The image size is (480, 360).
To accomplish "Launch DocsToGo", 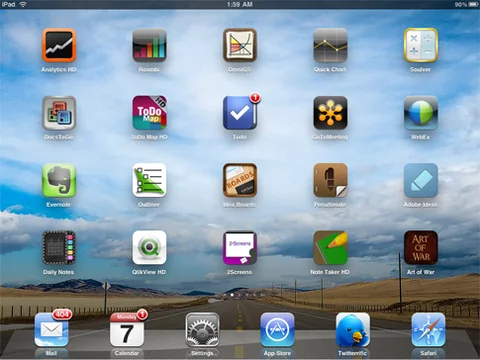I will 59,113.
